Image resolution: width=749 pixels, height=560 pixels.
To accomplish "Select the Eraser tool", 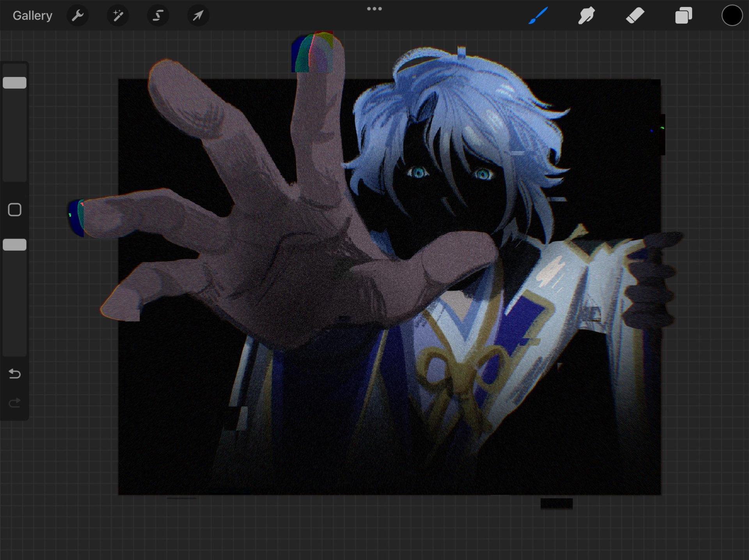I will [x=635, y=16].
